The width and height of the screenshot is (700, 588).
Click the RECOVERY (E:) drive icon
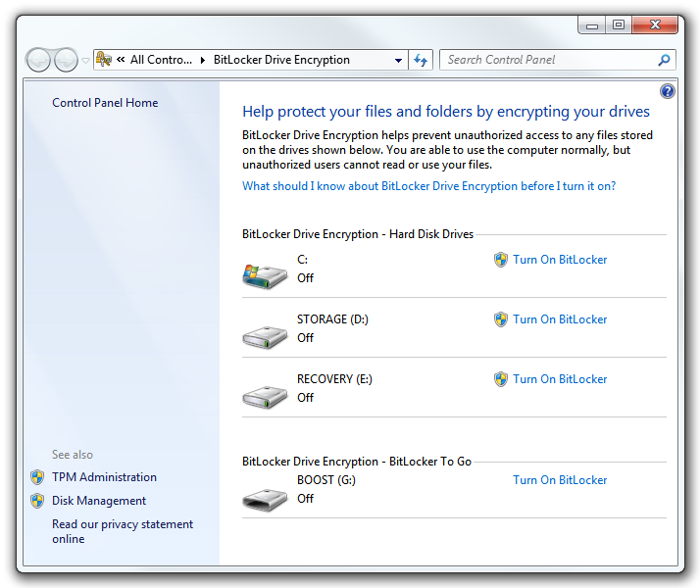[x=265, y=397]
